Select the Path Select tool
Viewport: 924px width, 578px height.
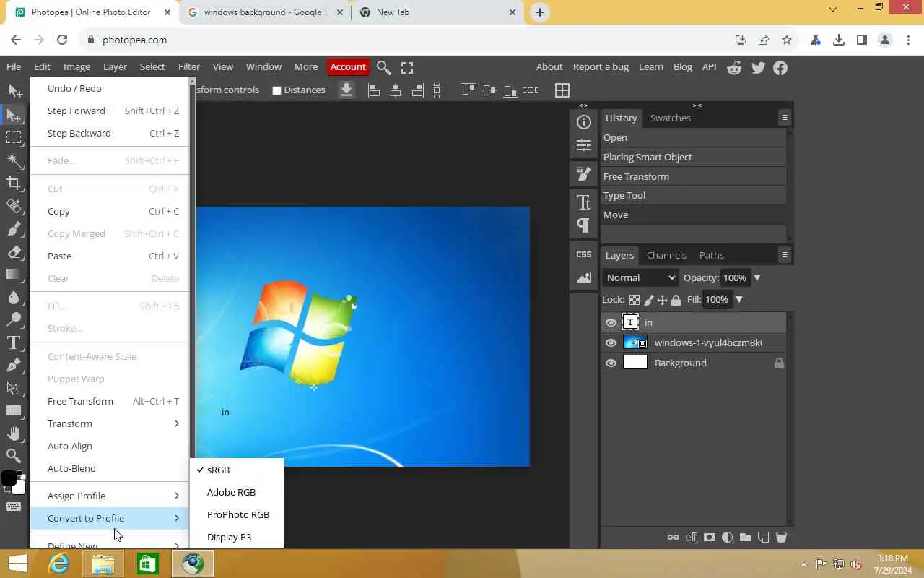tap(14, 389)
